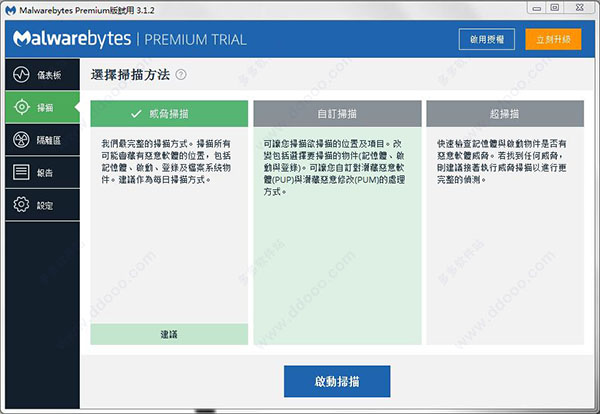The height and width of the screenshot is (414, 600).
Task: Open the Settings (設定) gear icon
Action: pos(21,205)
